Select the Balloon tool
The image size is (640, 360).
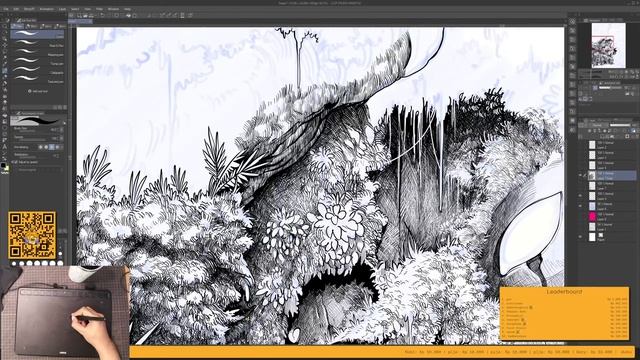click(5, 153)
